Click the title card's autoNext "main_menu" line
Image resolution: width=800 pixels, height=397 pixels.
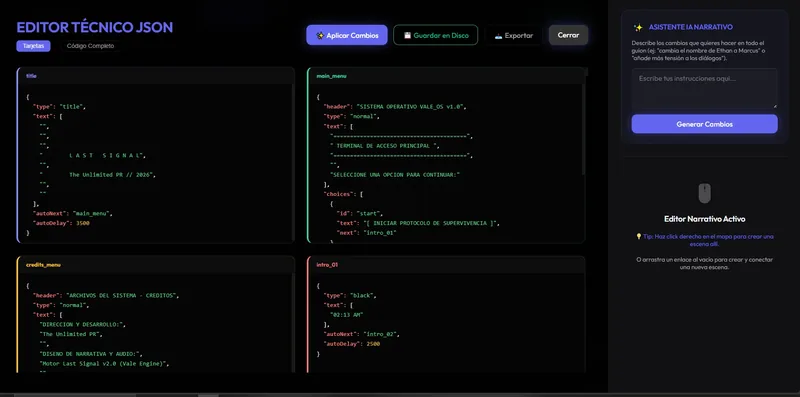pos(72,213)
